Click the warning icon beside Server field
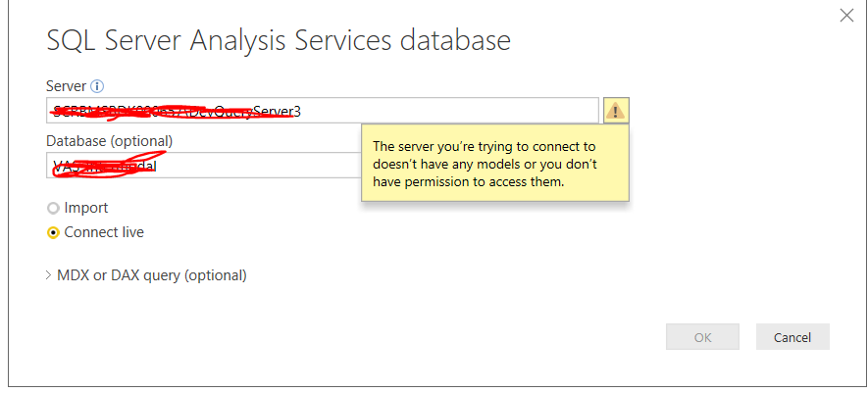The width and height of the screenshot is (868, 393). (x=616, y=111)
